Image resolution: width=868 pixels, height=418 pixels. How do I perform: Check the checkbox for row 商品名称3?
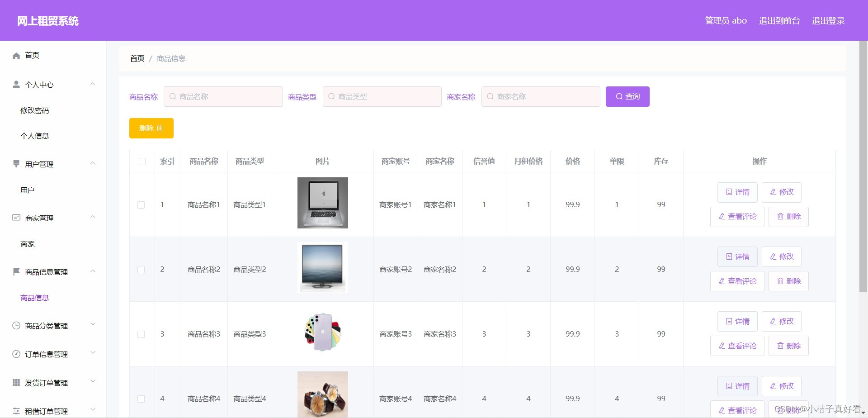[141, 334]
